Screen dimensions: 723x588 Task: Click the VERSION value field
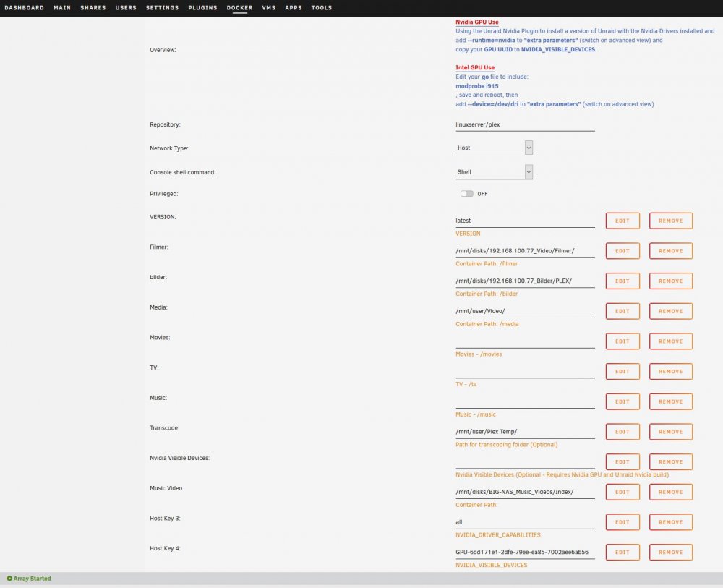tap(525, 221)
